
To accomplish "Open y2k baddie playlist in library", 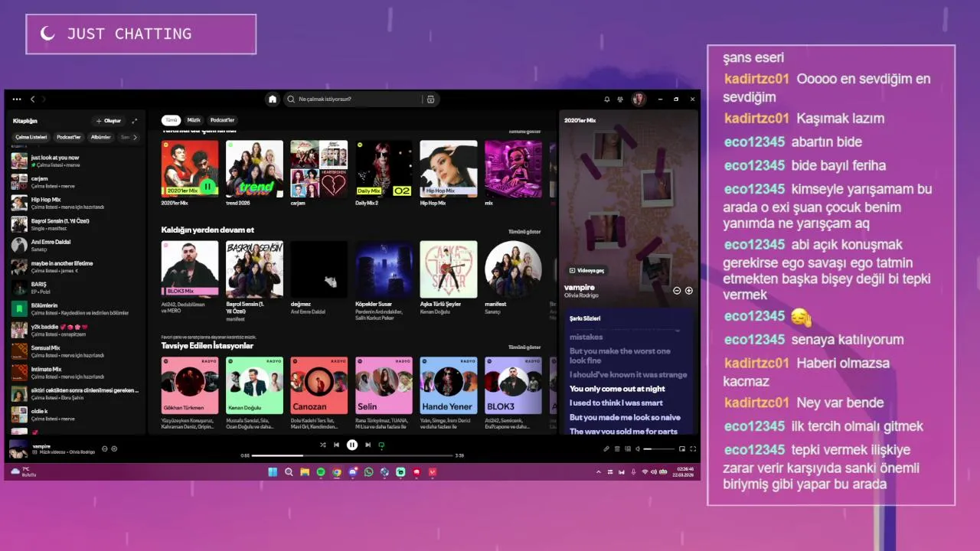I will tap(75, 330).
